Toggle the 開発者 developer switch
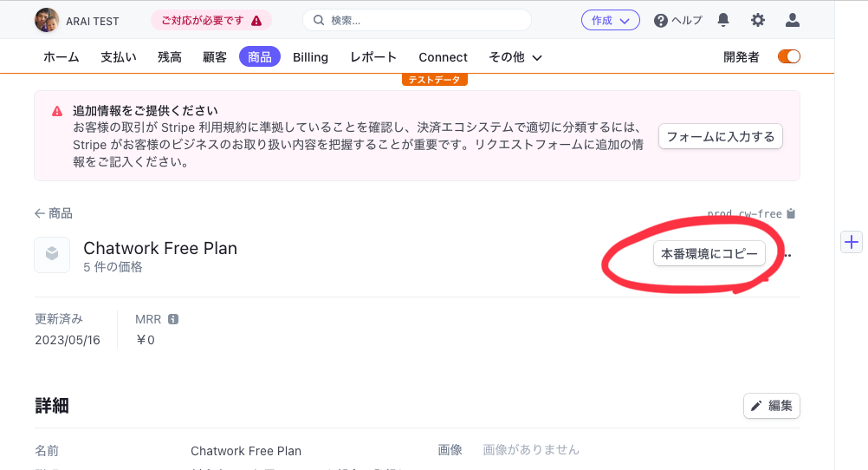Image resolution: width=868 pixels, height=470 pixels. tap(789, 56)
